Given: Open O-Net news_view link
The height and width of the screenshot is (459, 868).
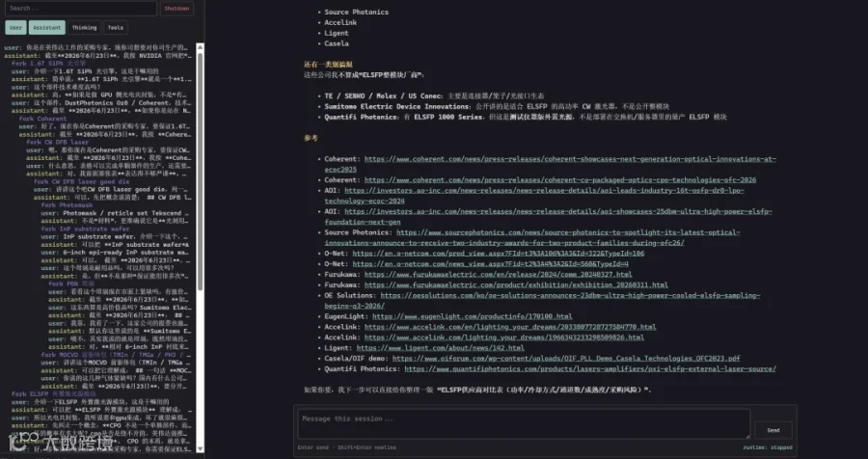Looking at the screenshot, I should (x=491, y=264).
